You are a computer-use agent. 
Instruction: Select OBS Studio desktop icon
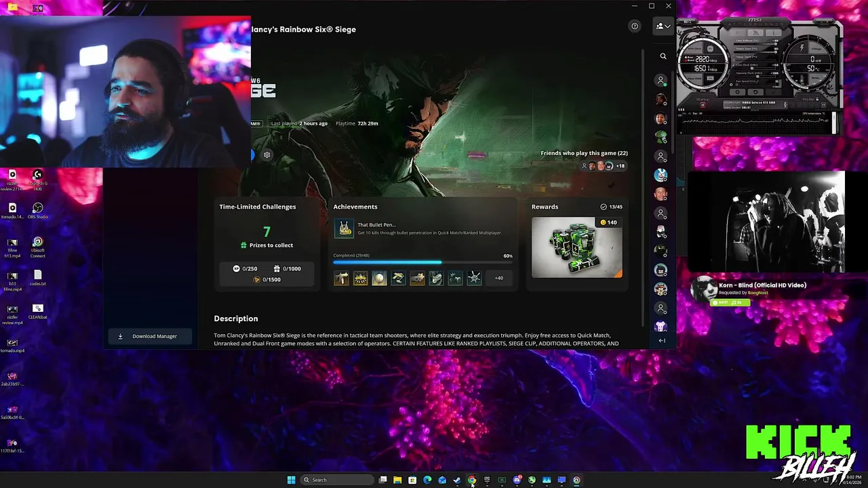[x=37, y=211]
